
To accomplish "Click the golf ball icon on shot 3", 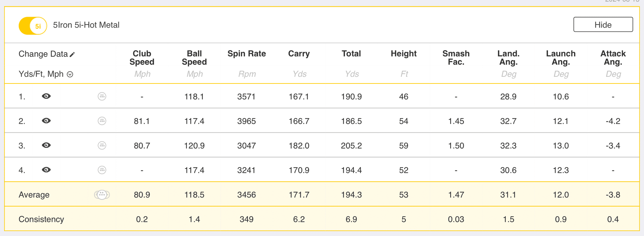I will 102,145.
